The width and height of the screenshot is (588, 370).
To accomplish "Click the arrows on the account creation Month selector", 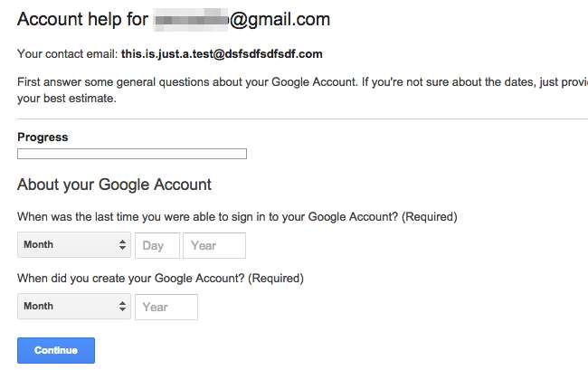I will 123,307.
